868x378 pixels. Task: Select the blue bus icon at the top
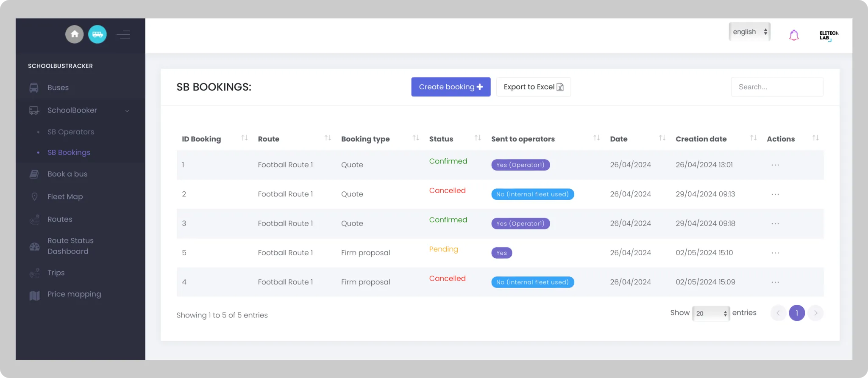(97, 34)
